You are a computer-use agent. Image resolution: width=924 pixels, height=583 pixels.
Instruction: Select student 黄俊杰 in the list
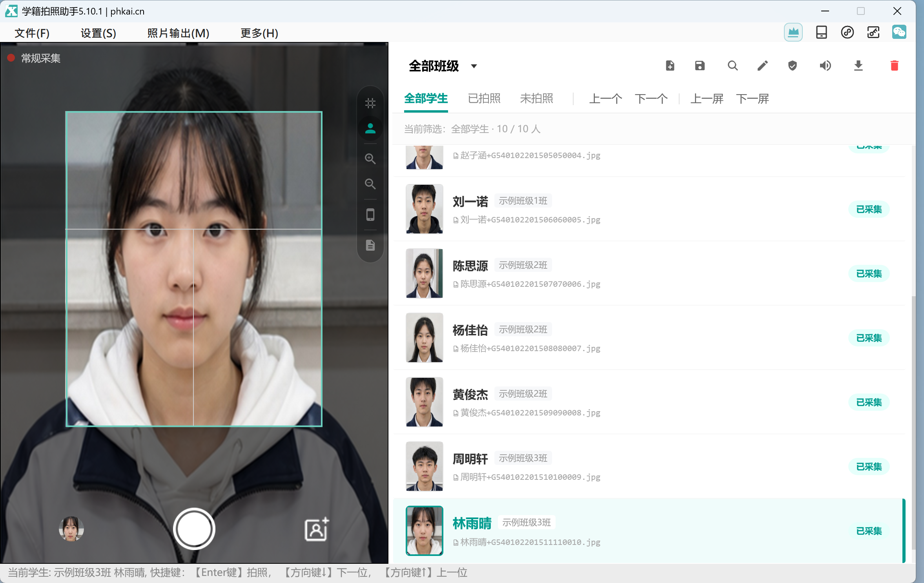click(649, 402)
